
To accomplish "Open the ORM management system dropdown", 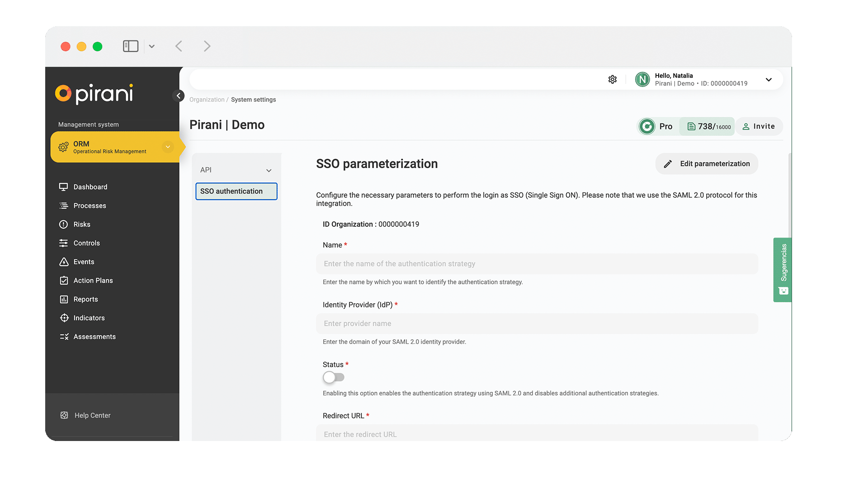I will click(168, 147).
